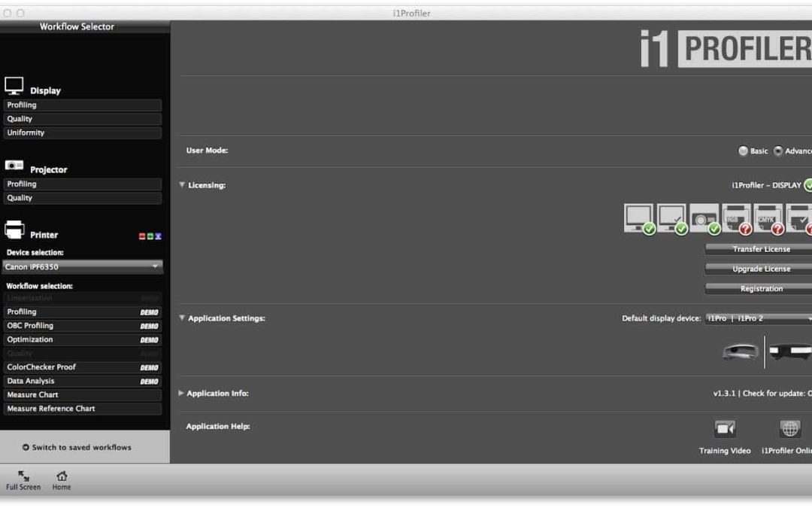Click the RGB printer license icon
The width and height of the screenshot is (812, 508).
click(x=736, y=218)
